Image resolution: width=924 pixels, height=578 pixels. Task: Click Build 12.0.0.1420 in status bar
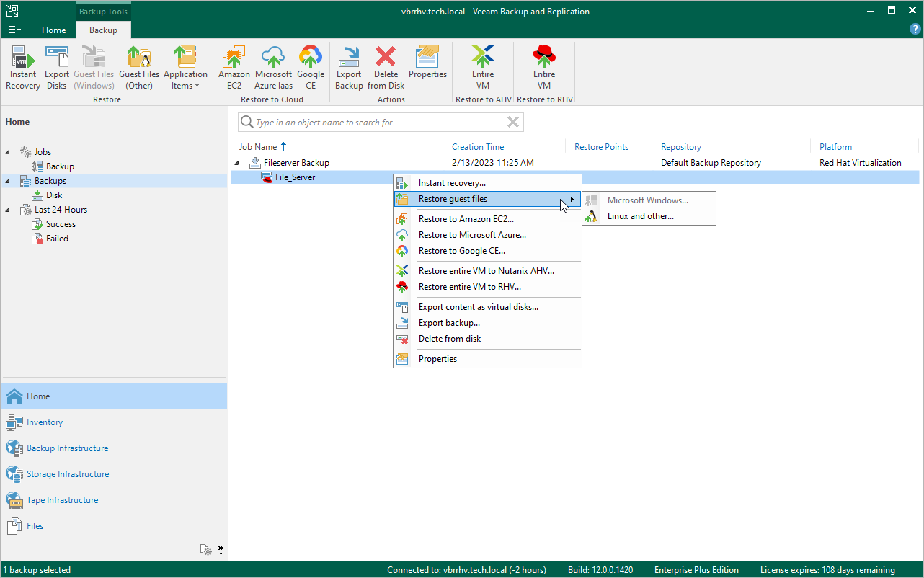600,570
